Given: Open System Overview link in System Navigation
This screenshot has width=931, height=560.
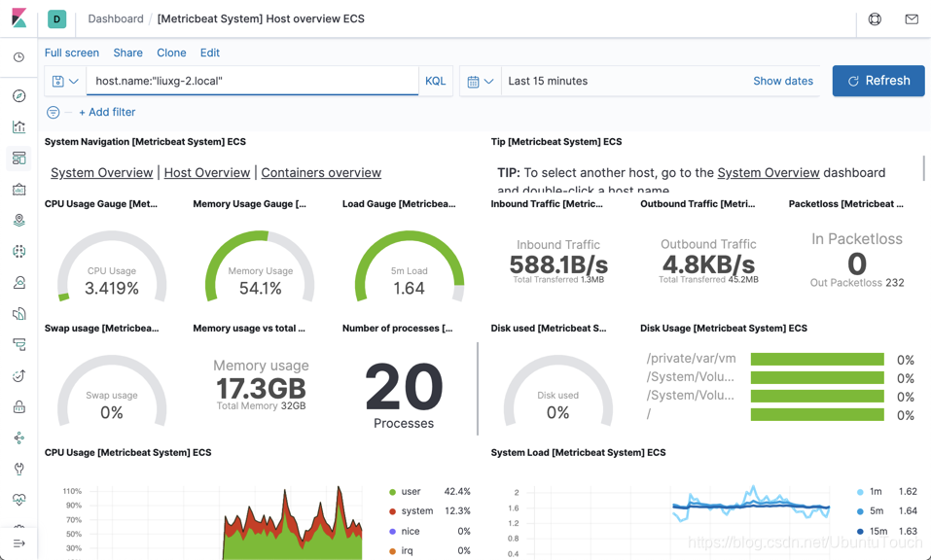Looking at the screenshot, I should coord(101,173).
